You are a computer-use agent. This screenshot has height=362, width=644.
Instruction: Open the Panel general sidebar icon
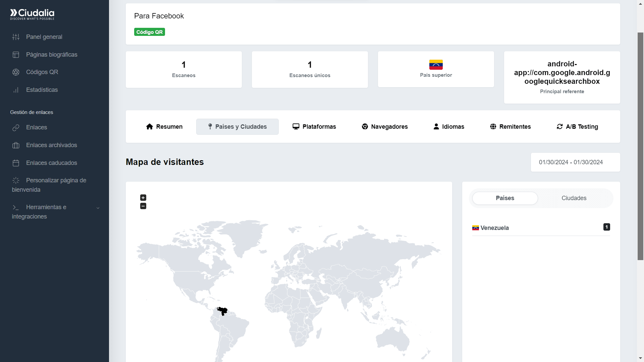(x=16, y=37)
